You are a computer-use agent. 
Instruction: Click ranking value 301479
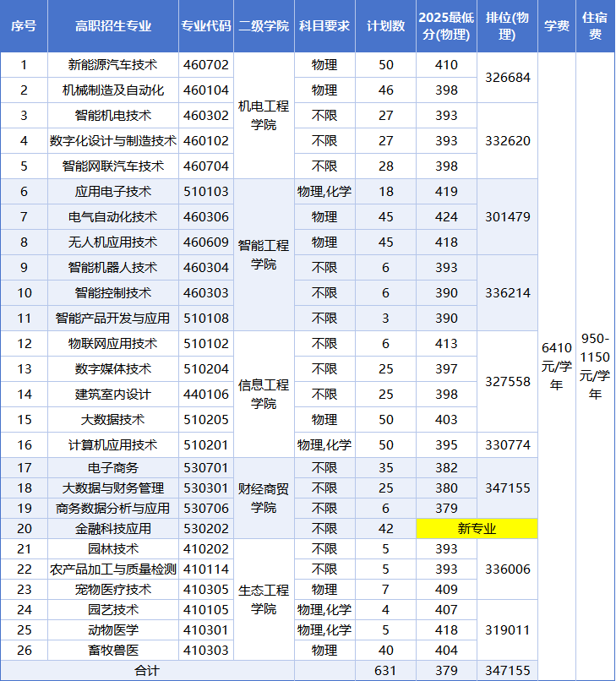[x=507, y=217]
